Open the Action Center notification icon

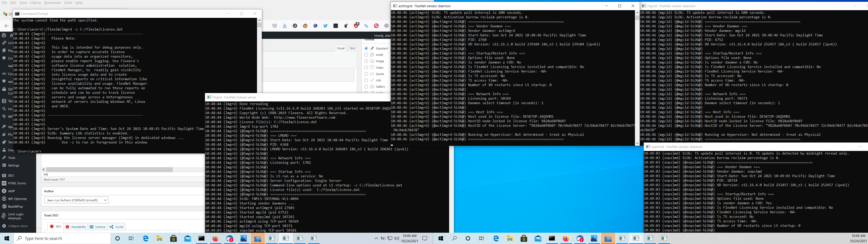click(425, 238)
